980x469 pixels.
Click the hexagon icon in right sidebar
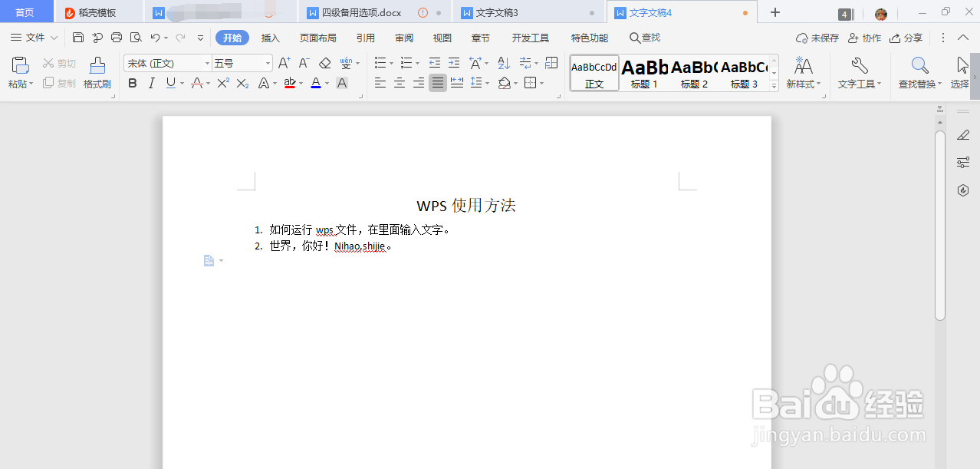click(x=964, y=190)
